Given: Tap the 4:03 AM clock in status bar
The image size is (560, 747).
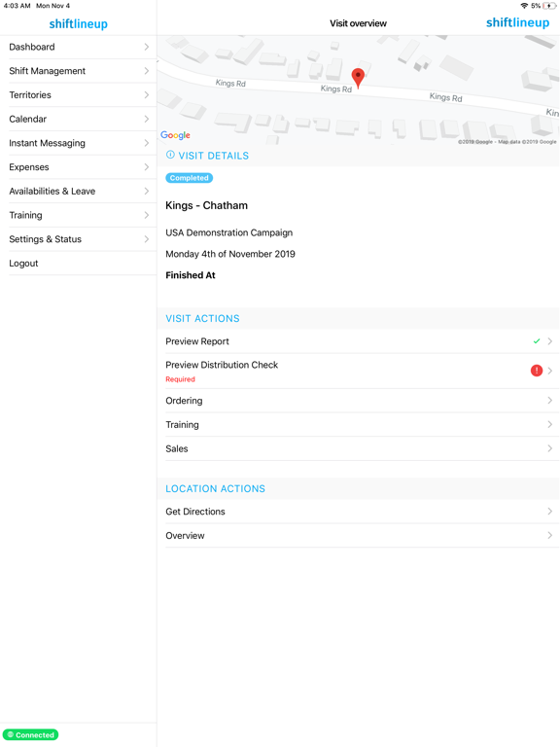Looking at the screenshot, I should [17, 6].
